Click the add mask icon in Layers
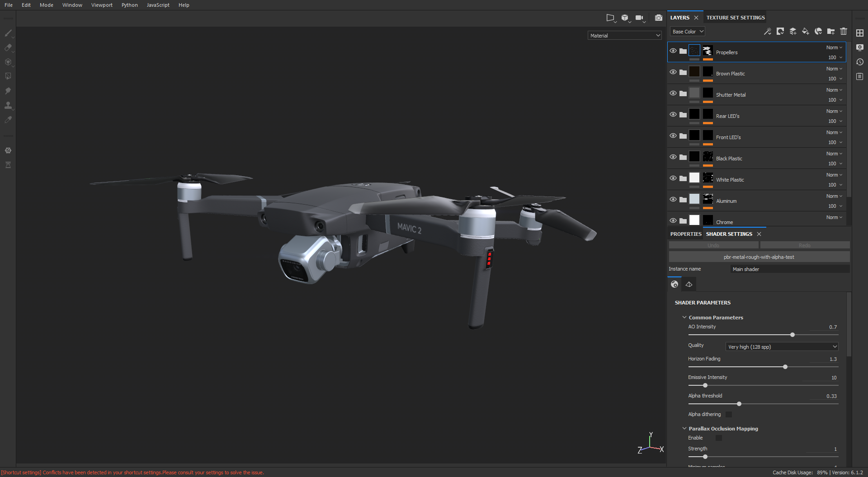This screenshot has width=868, height=477. coord(780,32)
